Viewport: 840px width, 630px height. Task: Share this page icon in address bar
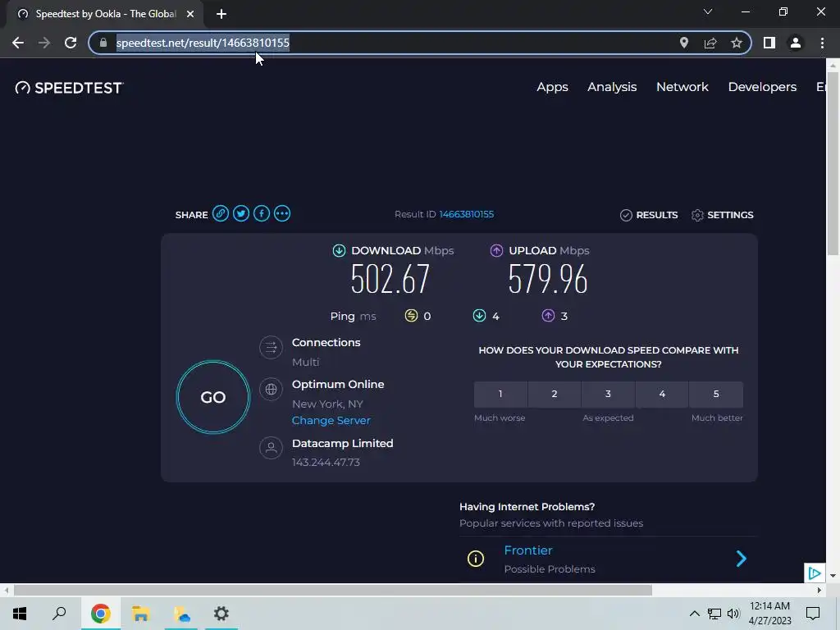coord(710,43)
